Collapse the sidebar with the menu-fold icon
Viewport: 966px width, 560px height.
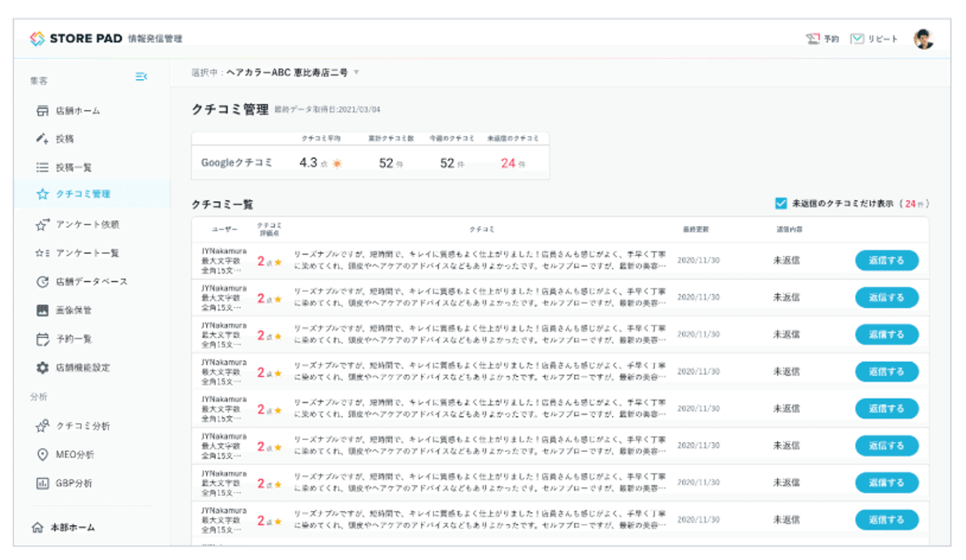tap(141, 76)
